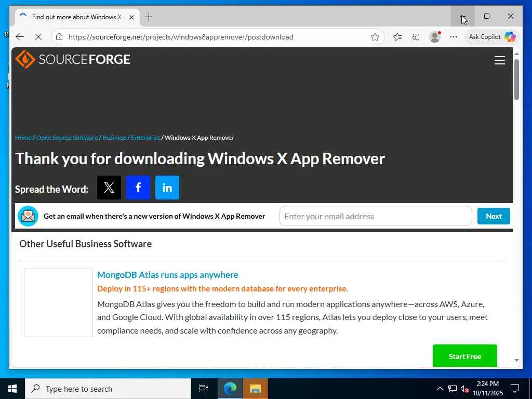The width and height of the screenshot is (532, 399).
Task: Open browser Collections
Action: coord(416,37)
